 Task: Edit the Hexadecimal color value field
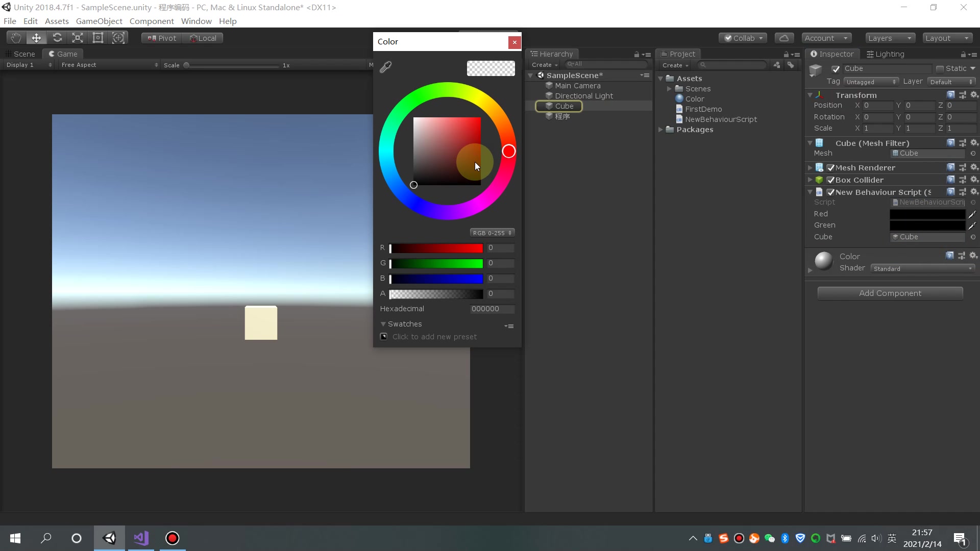pyautogui.click(x=492, y=309)
